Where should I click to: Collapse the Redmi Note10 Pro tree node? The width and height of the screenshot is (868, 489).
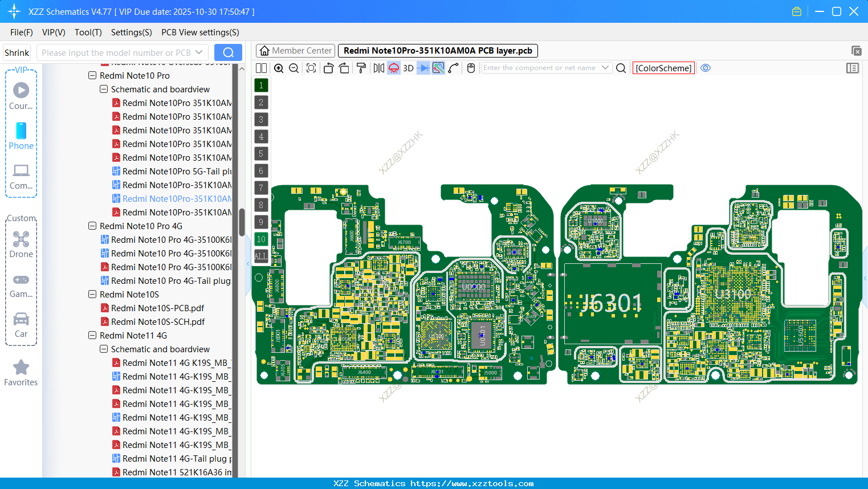pos(92,75)
